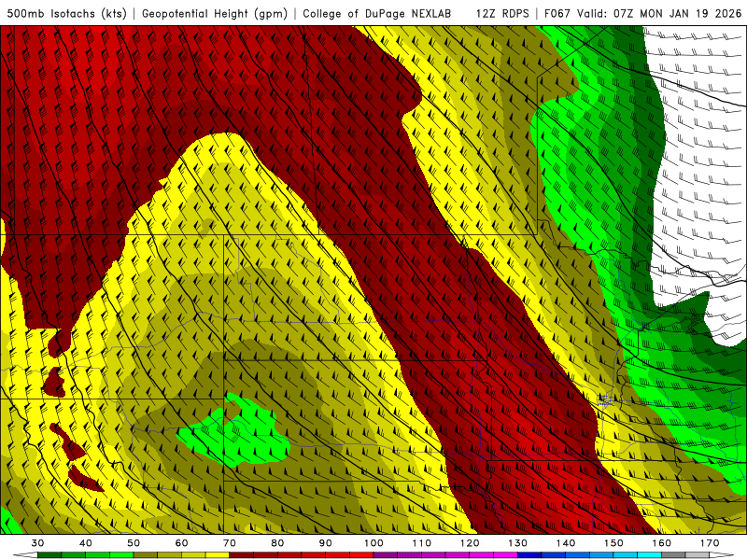Click the 50 label on the color scale

click(x=134, y=543)
